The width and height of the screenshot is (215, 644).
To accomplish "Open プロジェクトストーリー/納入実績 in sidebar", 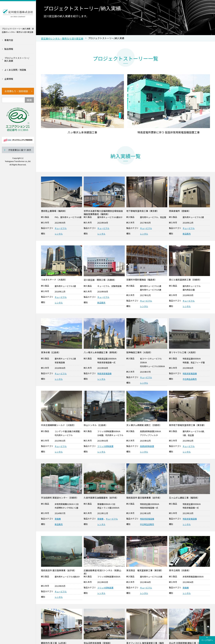I will pos(18,60).
